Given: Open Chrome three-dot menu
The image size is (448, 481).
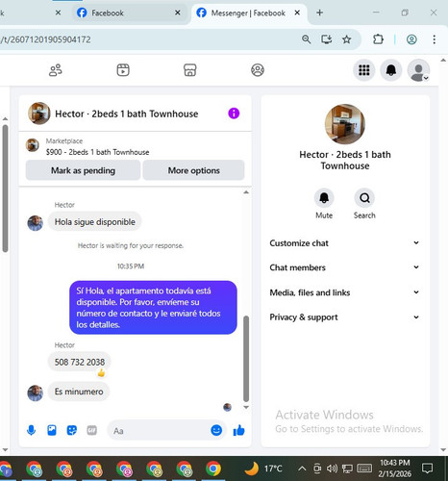Looking at the screenshot, I should point(434,39).
